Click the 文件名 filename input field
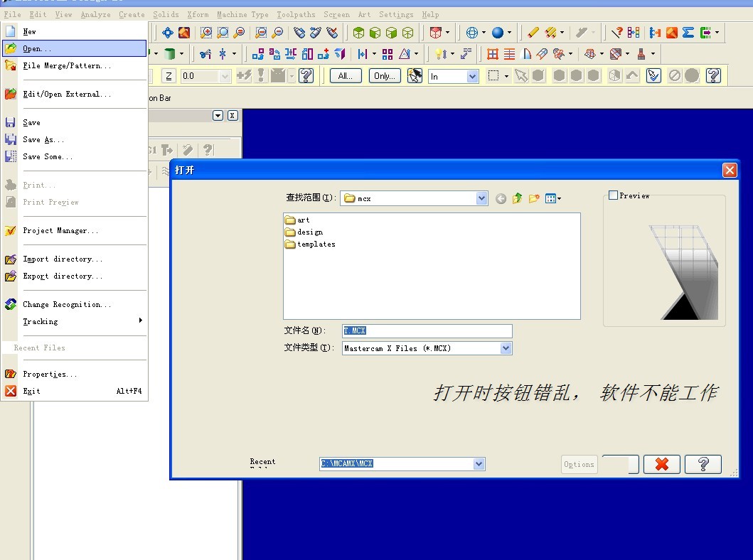753x560 pixels. click(427, 331)
